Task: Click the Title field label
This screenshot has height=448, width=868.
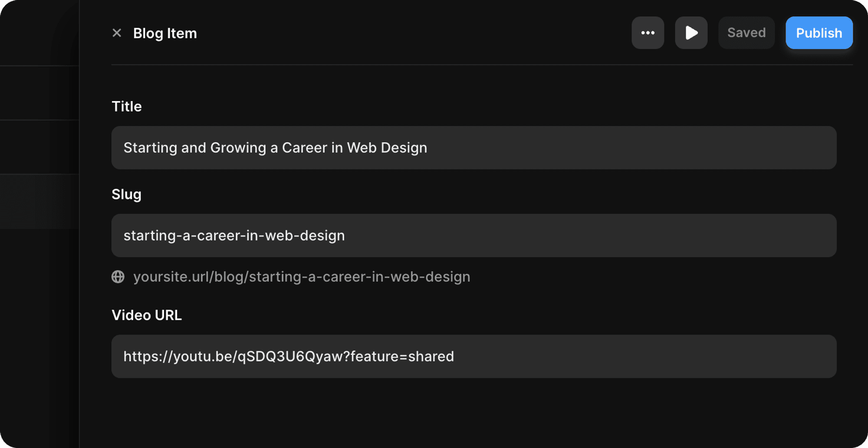Action: (x=126, y=107)
